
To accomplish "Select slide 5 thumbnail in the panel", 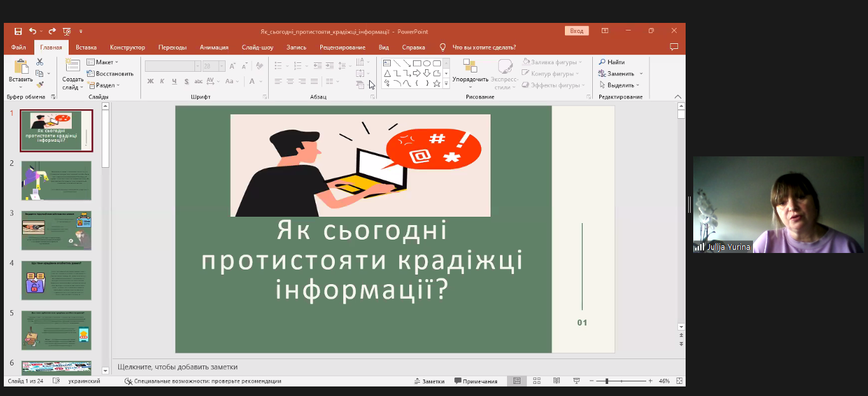I will [57, 330].
